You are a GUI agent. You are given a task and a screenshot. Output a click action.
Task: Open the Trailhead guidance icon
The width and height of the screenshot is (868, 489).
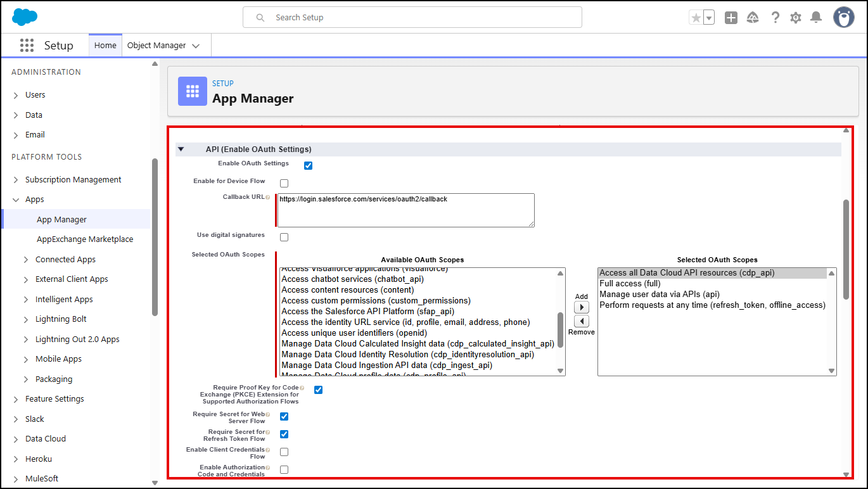(753, 18)
